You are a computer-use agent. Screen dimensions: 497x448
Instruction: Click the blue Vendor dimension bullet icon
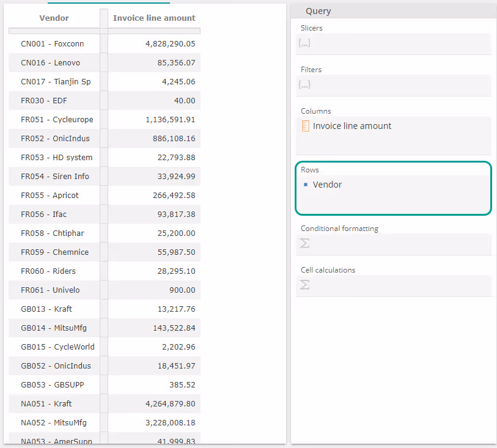tap(306, 185)
